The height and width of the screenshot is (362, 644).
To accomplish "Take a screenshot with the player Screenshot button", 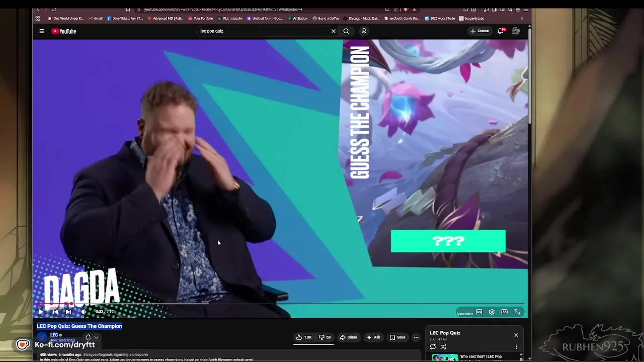I will pos(464,314).
